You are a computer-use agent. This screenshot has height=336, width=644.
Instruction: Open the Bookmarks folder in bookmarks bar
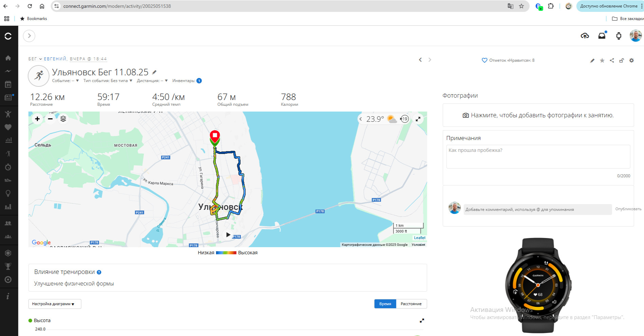34,19
